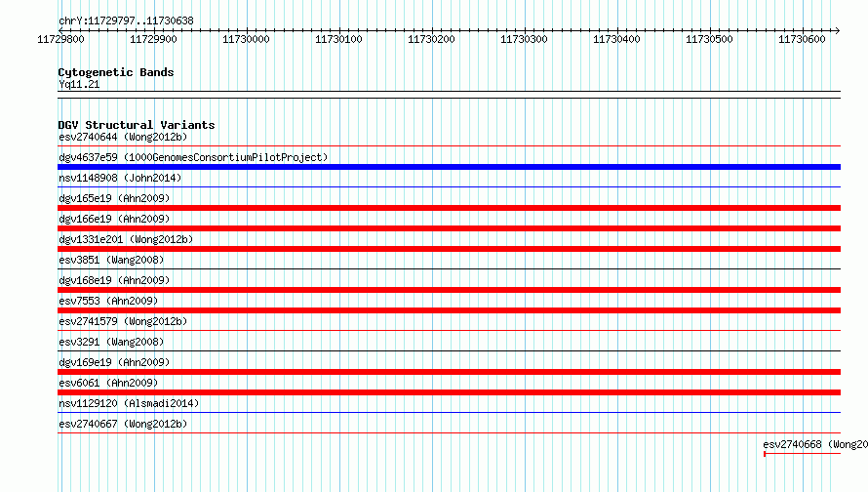
Task: Click the Cytogenetic Bands track heading
Action: (116, 72)
